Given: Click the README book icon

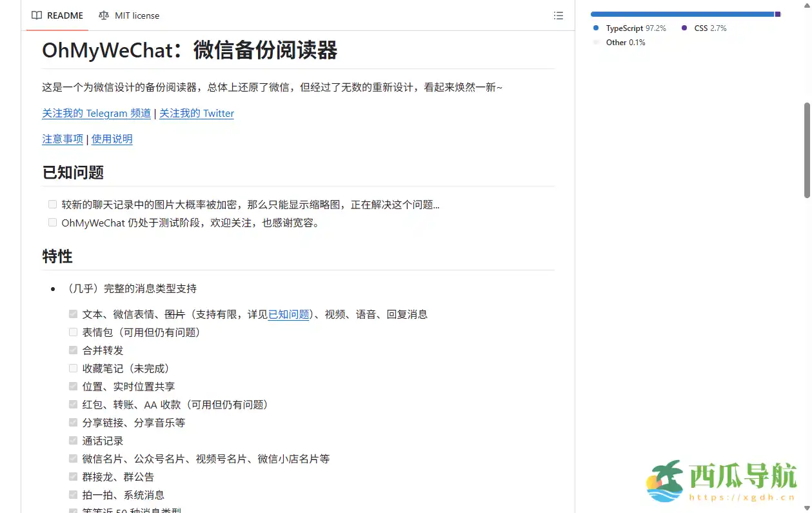Looking at the screenshot, I should (x=37, y=15).
